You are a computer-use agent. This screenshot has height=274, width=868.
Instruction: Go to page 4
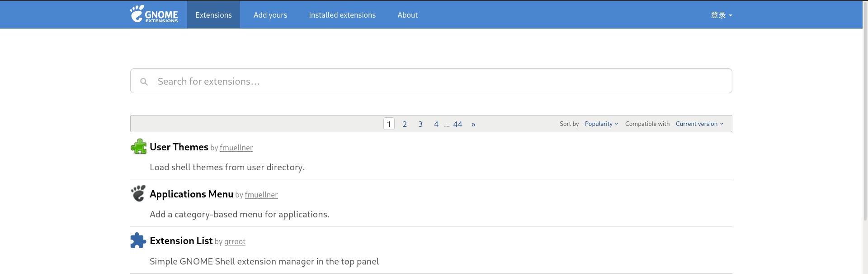pyautogui.click(x=436, y=124)
